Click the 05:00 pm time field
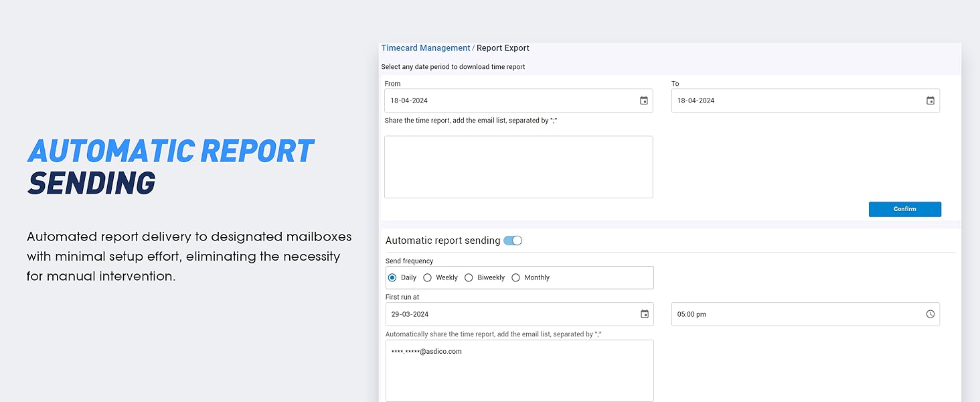Image resolution: width=980 pixels, height=402 pixels. coord(797,314)
